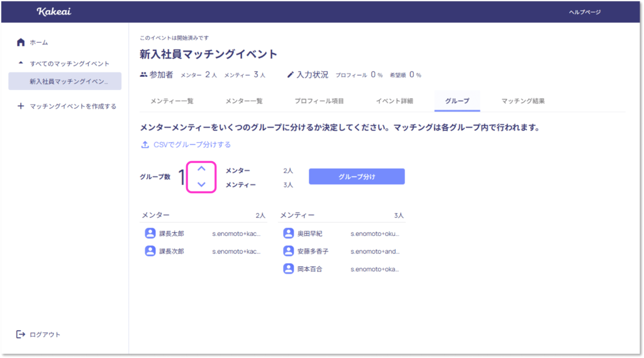The width and height of the screenshot is (644, 358).
Task: Click avatar icon next to 課長太郎
Action: (150, 233)
